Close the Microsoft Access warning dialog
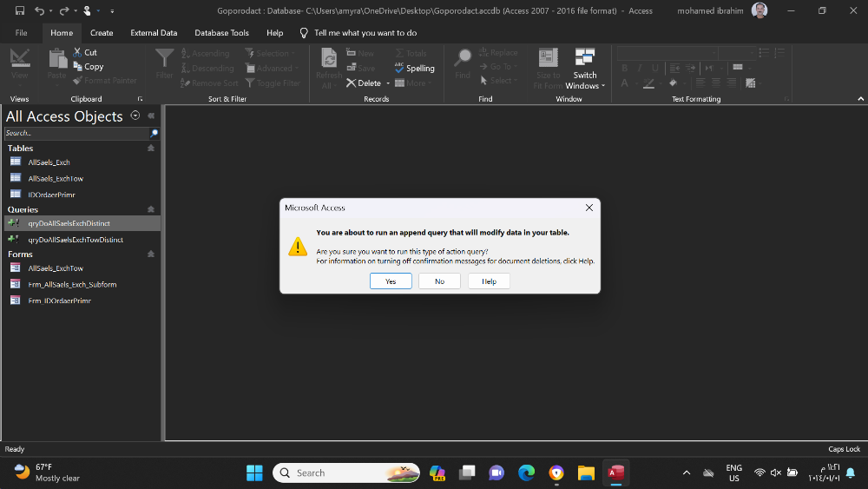This screenshot has width=868, height=489. pyautogui.click(x=589, y=208)
